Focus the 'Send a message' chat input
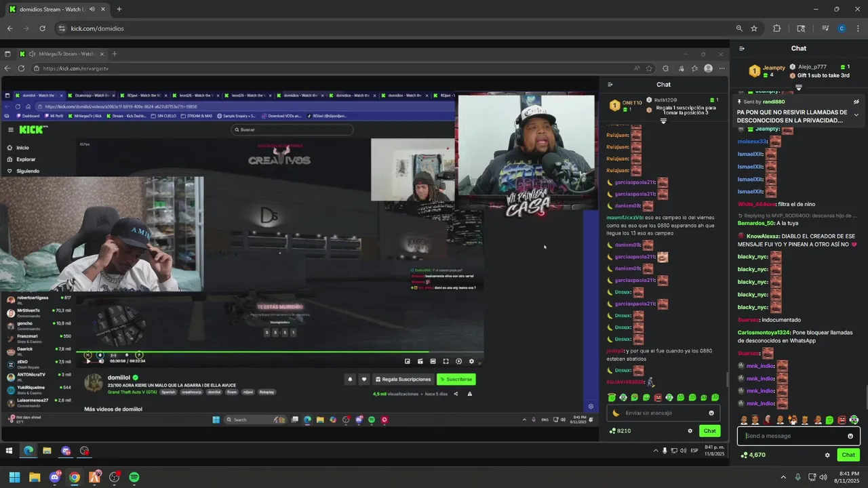This screenshot has height=488, width=868. tap(798, 436)
